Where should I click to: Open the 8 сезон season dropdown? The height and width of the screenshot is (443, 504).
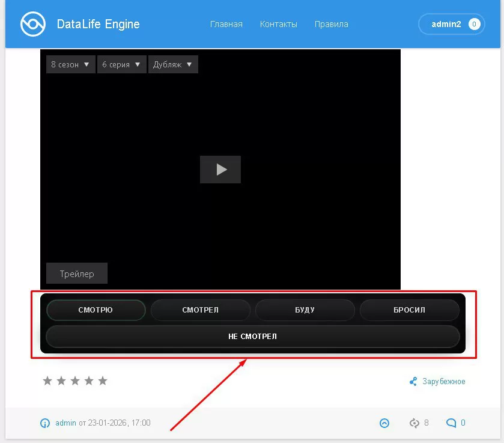click(70, 64)
